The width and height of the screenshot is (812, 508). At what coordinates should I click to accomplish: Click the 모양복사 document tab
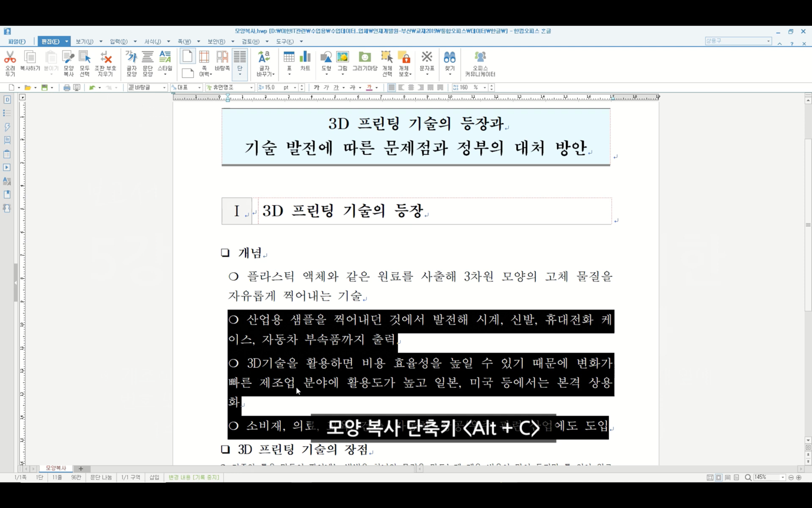coord(56,469)
